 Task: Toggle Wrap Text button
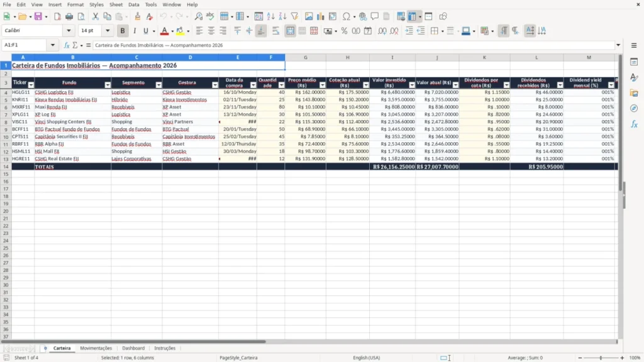coord(275,31)
